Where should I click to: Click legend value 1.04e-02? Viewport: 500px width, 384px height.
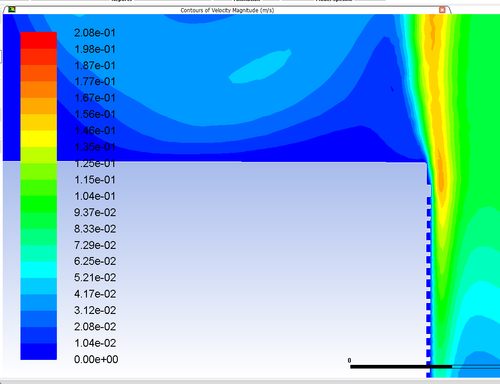coord(95,343)
